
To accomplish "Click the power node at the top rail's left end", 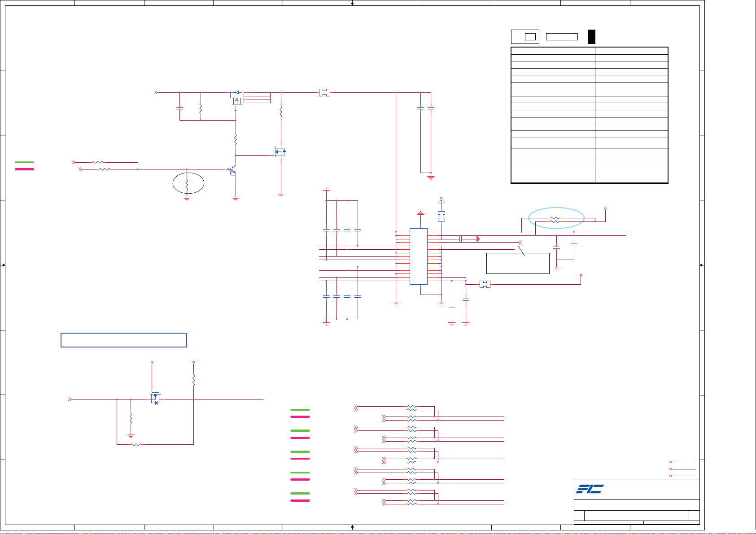I will [156, 93].
